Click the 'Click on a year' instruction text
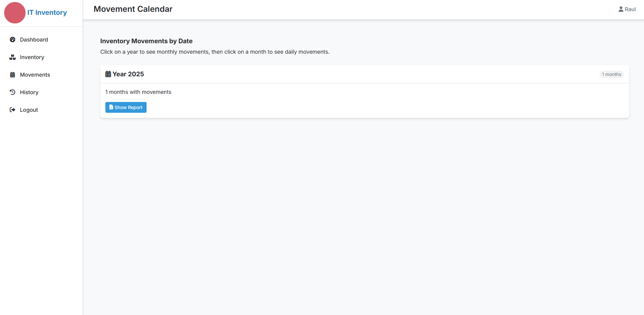This screenshot has width=644, height=315. pos(215,52)
